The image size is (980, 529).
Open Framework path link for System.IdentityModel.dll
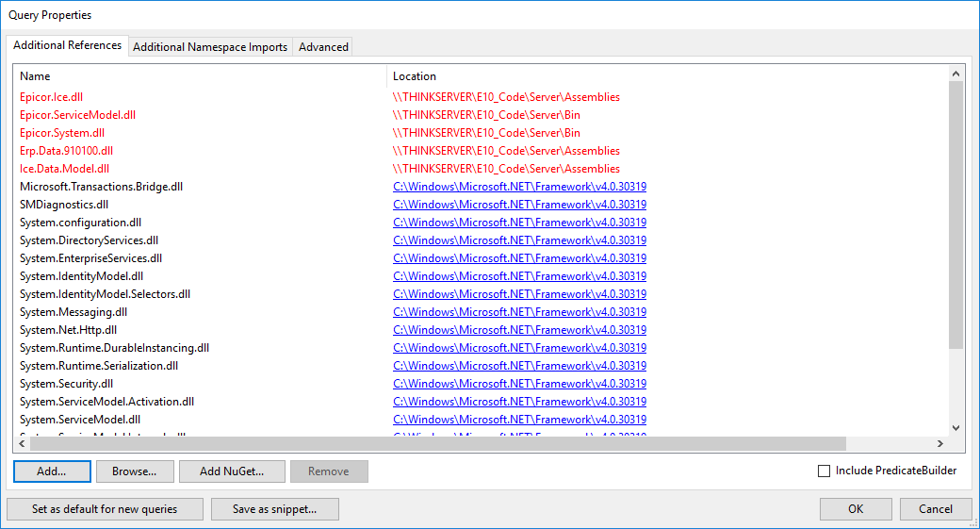click(519, 276)
